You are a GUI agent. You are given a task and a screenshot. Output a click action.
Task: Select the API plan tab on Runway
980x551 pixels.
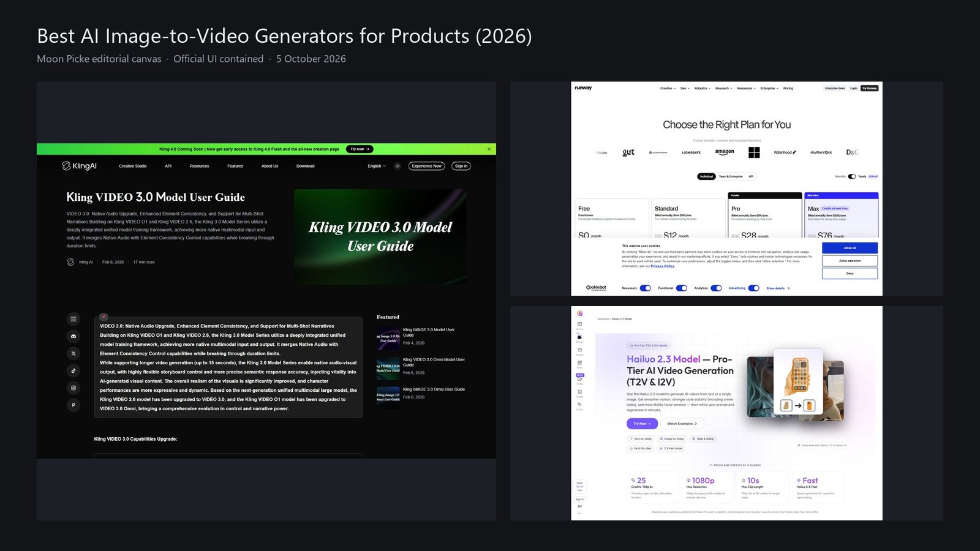(x=751, y=176)
